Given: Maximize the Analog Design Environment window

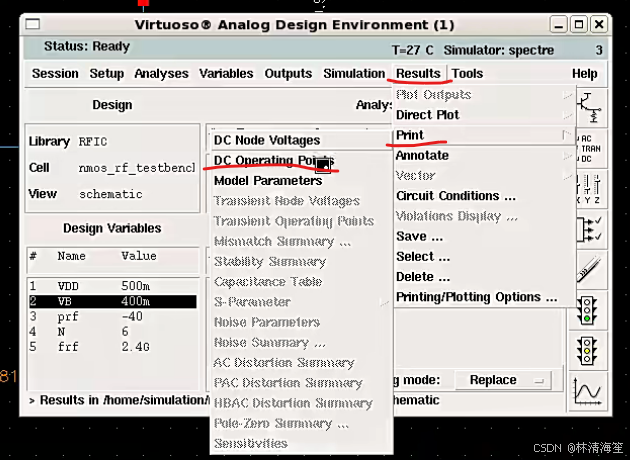Looking at the screenshot, I should pos(579,25).
